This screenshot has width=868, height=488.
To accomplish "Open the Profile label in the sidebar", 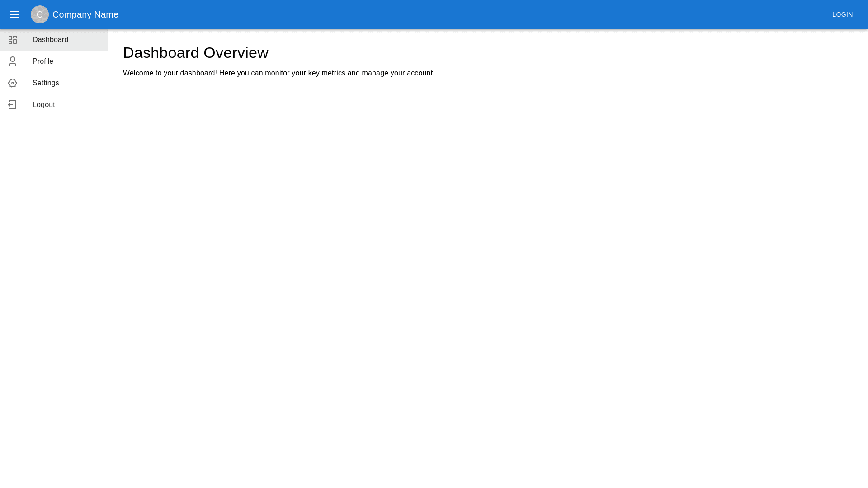I will click(x=43, y=61).
